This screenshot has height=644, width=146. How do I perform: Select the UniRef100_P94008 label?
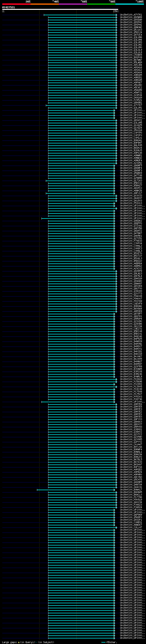(131, 296)
